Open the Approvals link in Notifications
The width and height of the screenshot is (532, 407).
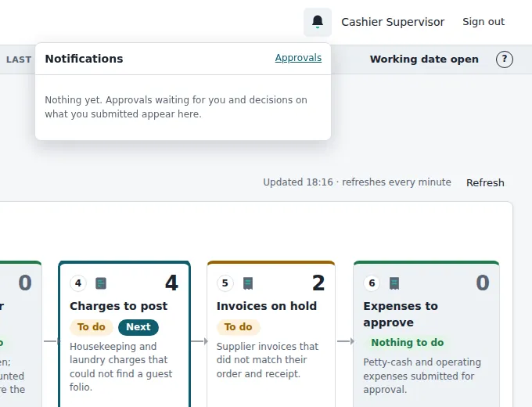(x=298, y=58)
